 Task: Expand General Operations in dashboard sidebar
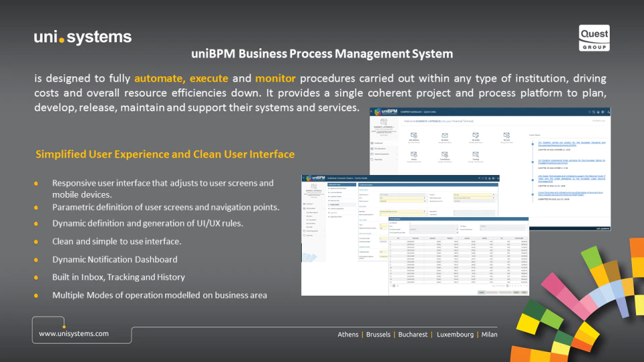coord(384,154)
